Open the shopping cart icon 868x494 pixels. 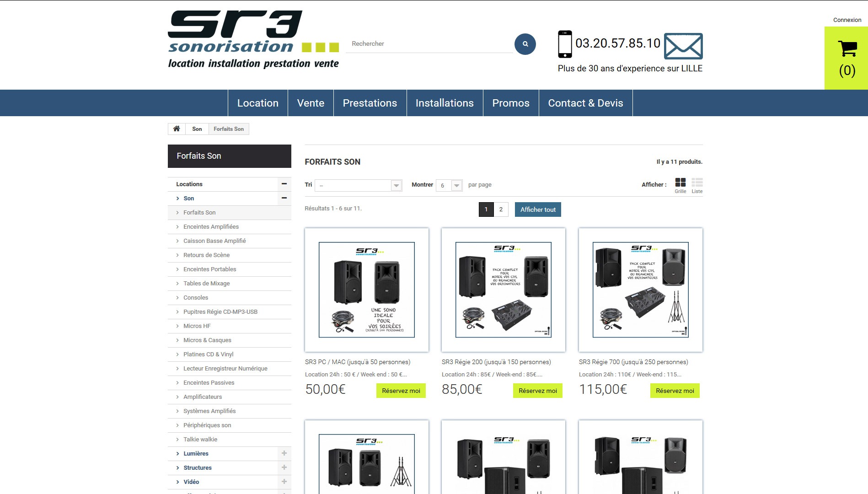pyautogui.click(x=847, y=48)
